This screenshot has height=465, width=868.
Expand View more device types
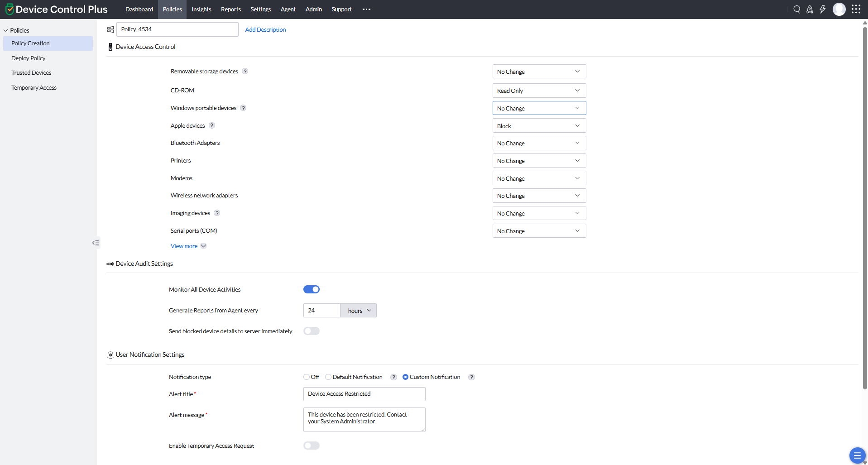tap(188, 246)
